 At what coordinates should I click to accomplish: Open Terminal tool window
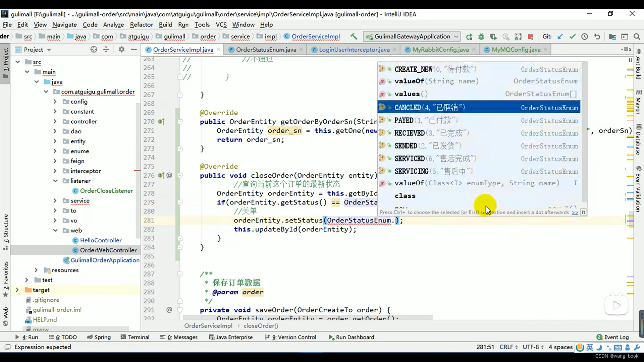click(135, 337)
